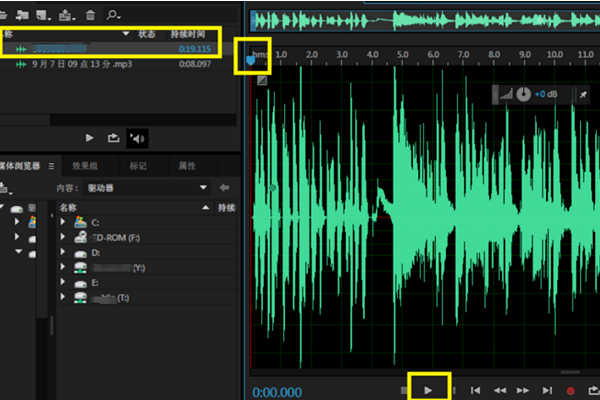This screenshot has width=600, height=400.
Task: Click the fade-in handle at waveform start
Action: click(262, 80)
